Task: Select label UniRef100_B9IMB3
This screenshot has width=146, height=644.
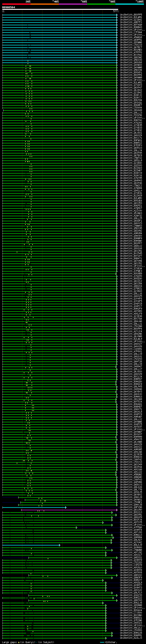Action: coord(131,50)
